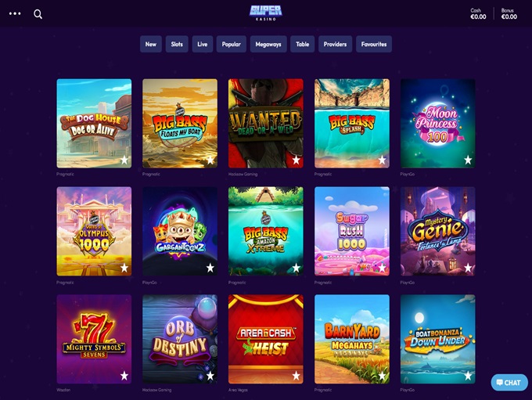This screenshot has width=532, height=400.
Task: Switch to the Megaways tab
Action: [268, 44]
